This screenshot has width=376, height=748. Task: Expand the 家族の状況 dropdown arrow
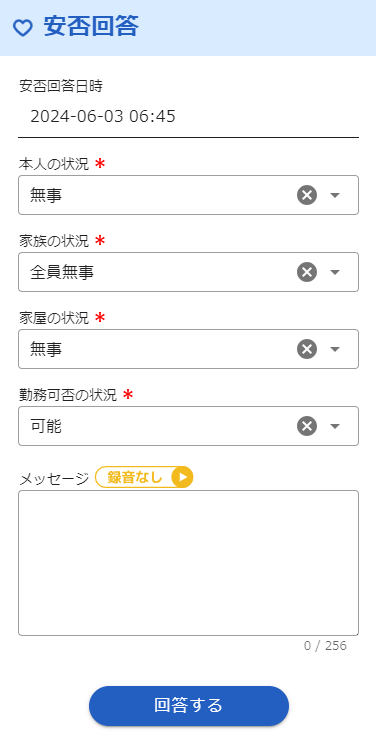(335, 272)
